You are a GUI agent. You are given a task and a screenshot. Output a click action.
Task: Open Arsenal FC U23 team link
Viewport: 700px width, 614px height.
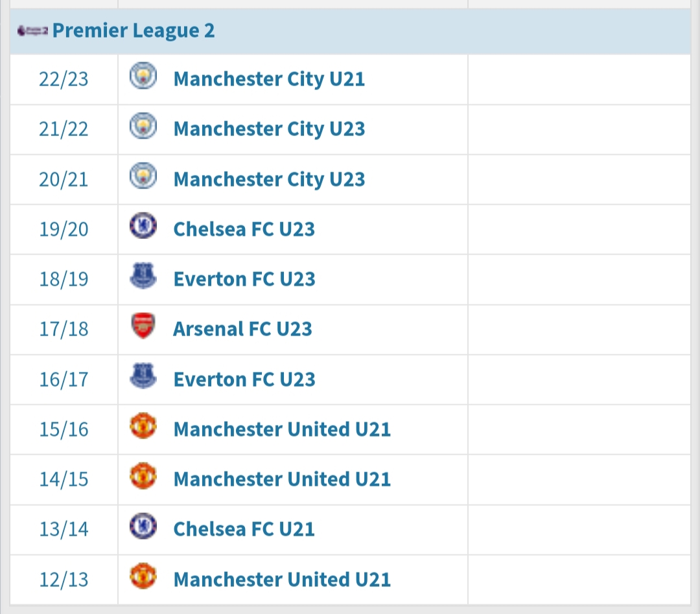click(242, 329)
